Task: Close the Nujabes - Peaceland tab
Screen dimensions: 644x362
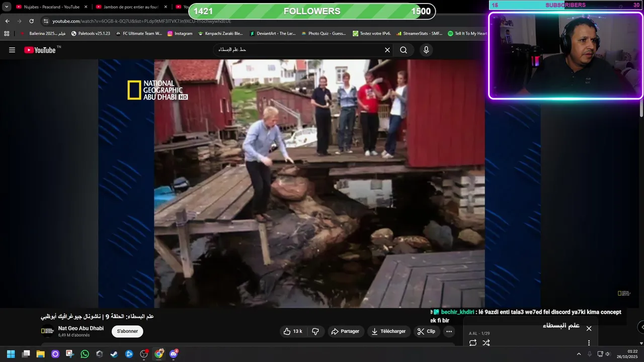Action: (x=86, y=7)
